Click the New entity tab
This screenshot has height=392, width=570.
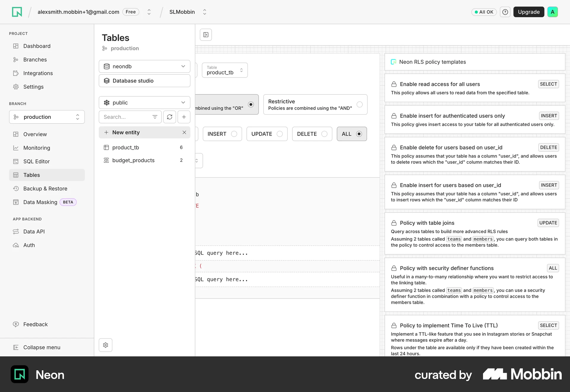[x=145, y=132]
